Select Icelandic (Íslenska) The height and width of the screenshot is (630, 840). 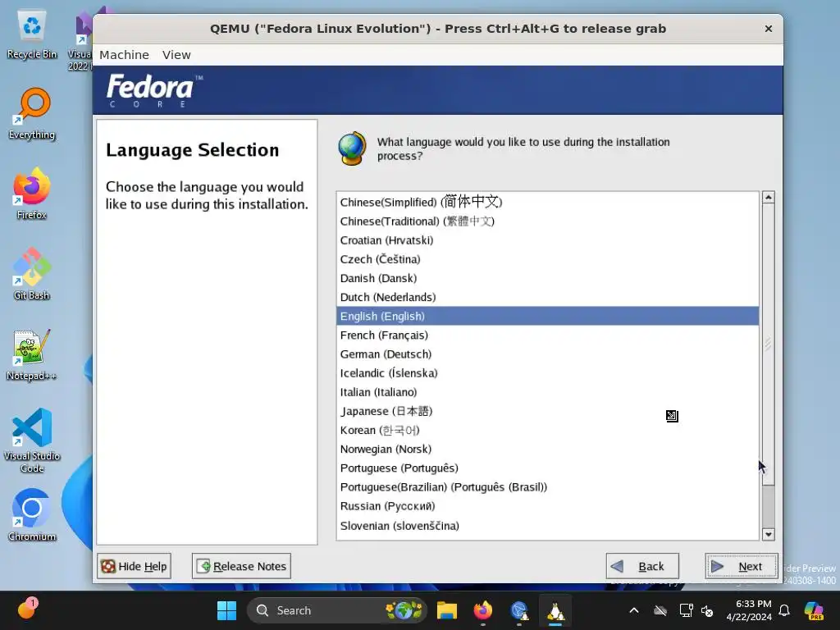[547, 373]
